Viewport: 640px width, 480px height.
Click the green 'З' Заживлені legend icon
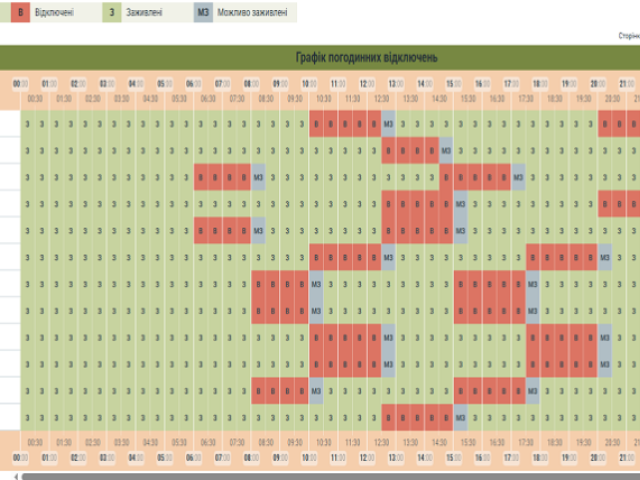pyautogui.click(x=113, y=14)
